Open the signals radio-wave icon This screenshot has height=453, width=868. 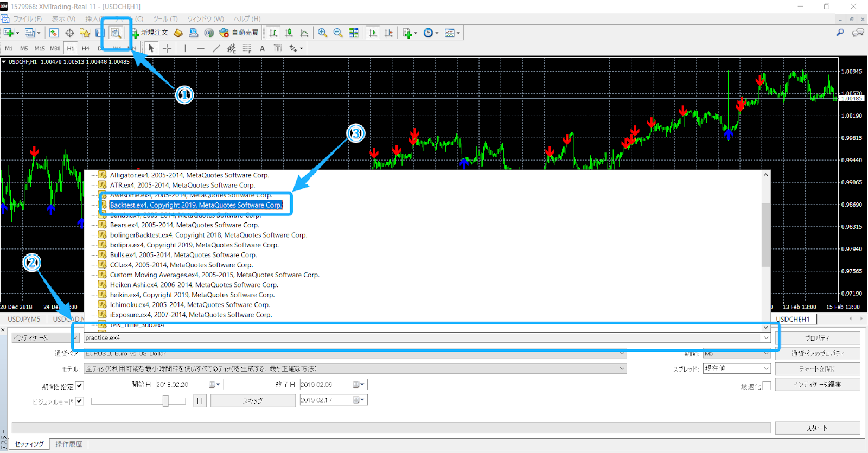209,33
